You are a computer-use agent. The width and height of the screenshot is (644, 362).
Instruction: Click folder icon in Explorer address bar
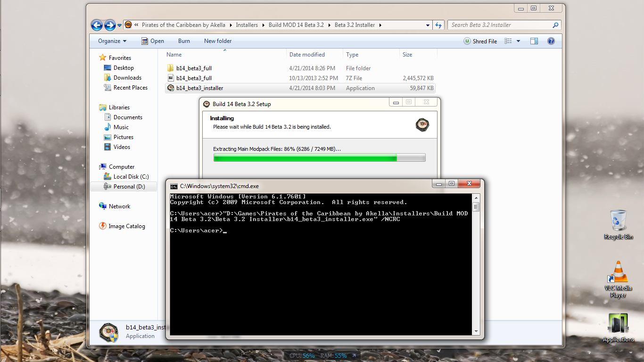coord(128,25)
